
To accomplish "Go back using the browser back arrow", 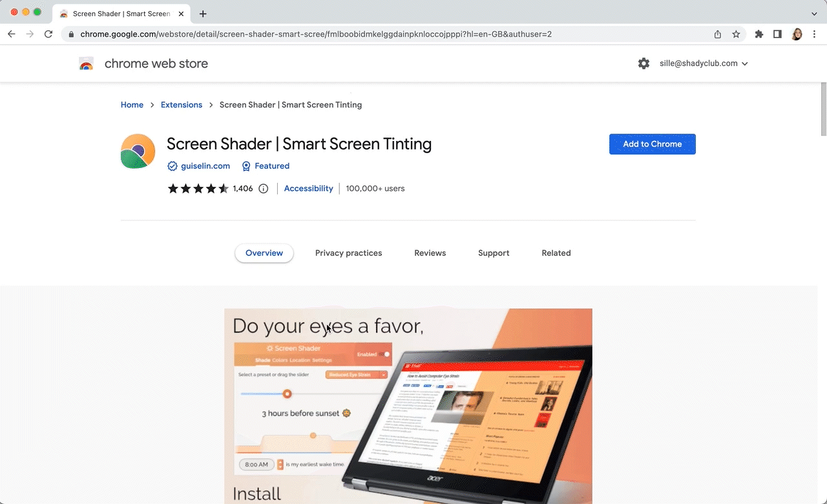I will click(12, 34).
